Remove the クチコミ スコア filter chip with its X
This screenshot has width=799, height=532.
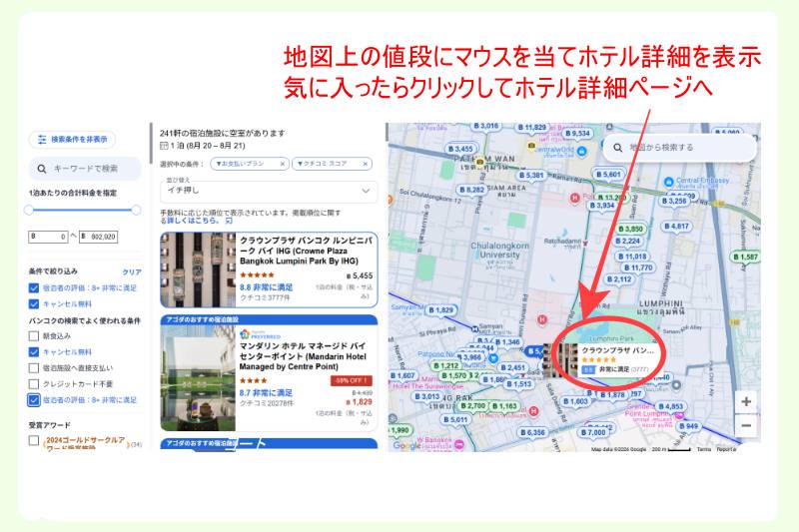[x=366, y=164]
